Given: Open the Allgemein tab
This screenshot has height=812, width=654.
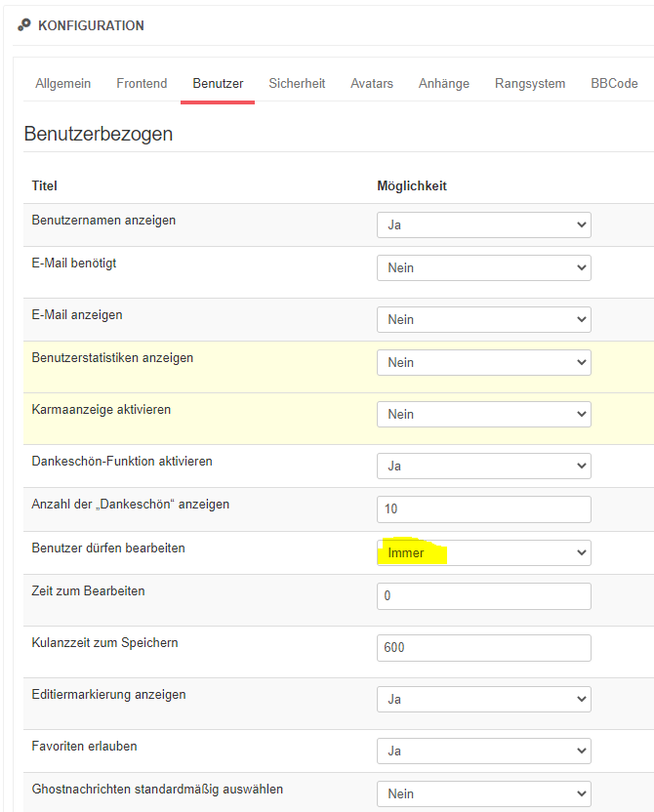Looking at the screenshot, I should pyautogui.click(x=62, y=84).
